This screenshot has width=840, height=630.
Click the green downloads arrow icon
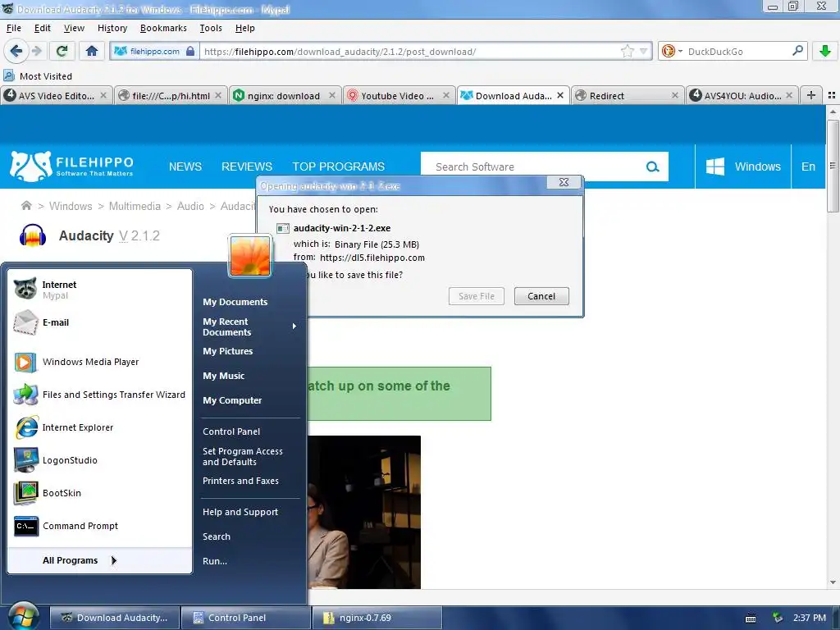(825, 52)
